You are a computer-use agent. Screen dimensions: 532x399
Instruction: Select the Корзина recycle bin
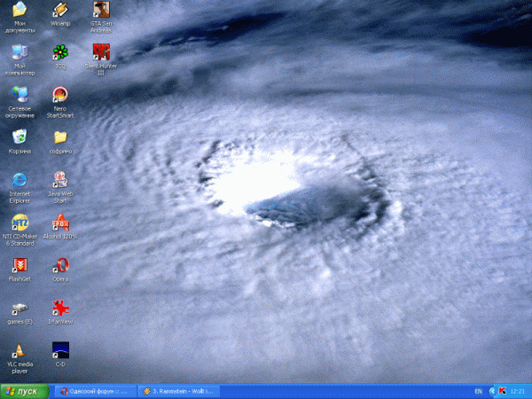20,137
